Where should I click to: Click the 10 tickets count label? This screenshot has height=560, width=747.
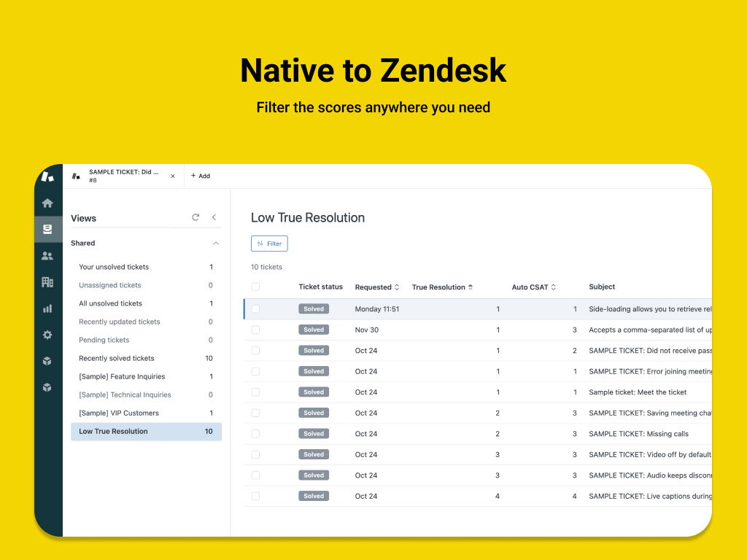(x=266, y=267)
